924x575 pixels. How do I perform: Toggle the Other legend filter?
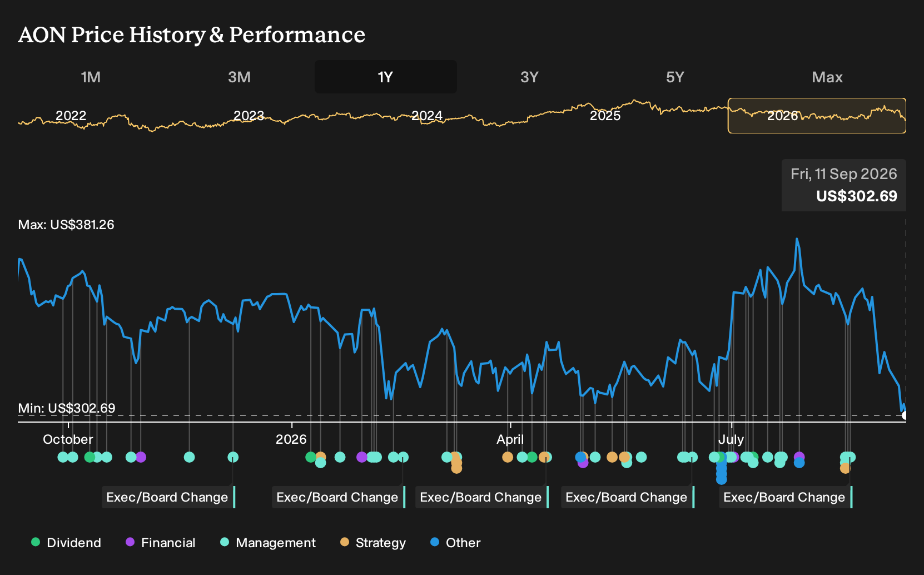(x=455, y=543)
